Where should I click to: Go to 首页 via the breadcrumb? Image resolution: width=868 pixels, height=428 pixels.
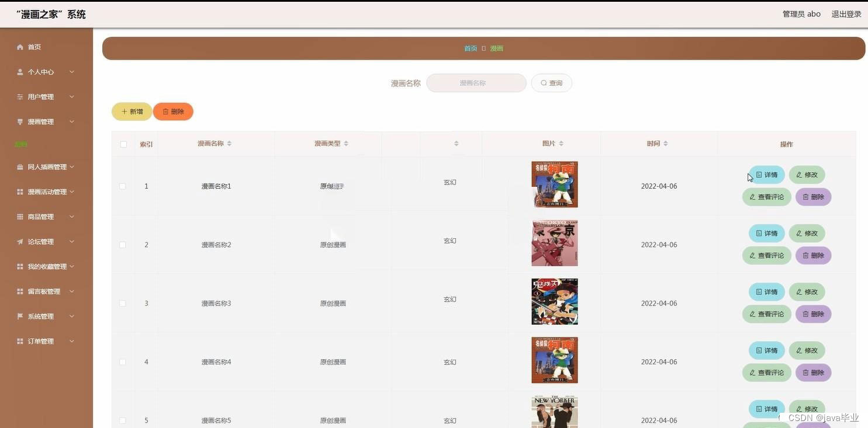click(x=471, y=48)
